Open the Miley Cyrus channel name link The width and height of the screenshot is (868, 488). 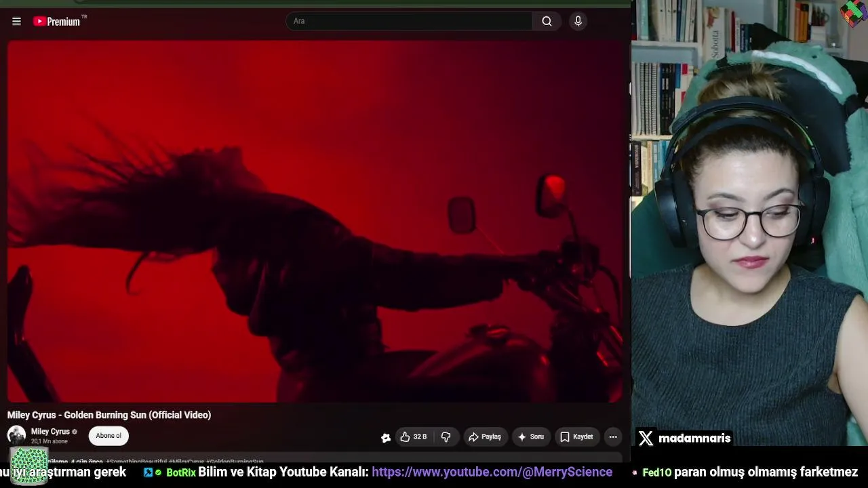[x=50, y=432]
